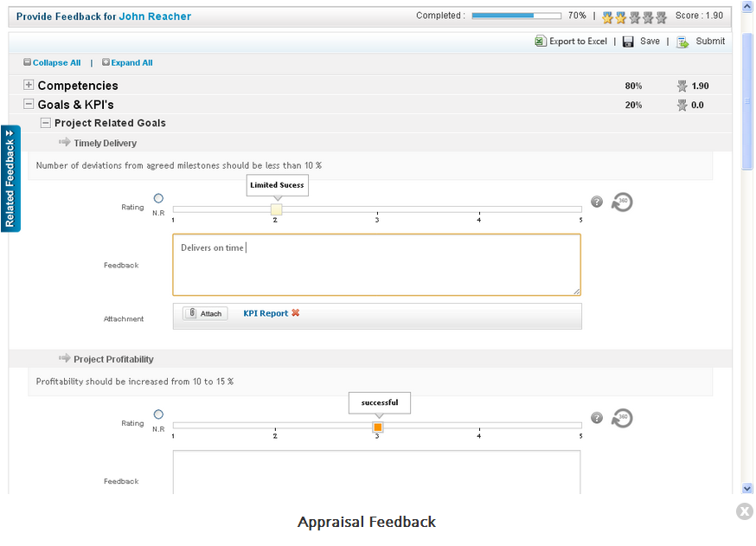The height and width of the screenshot is (546, 756).
Task: Select N.R radio for Project Profitability
Action: click(158, 414)
